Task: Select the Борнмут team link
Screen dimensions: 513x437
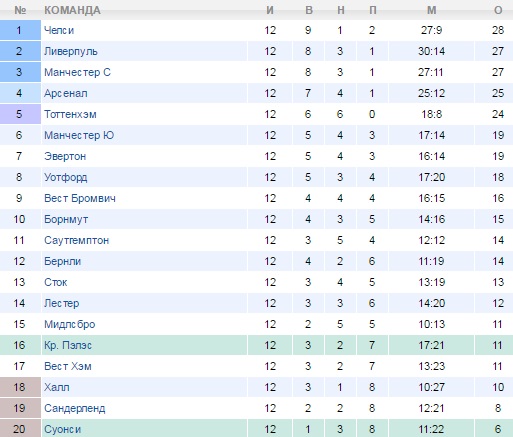Action: click(66, 219)
